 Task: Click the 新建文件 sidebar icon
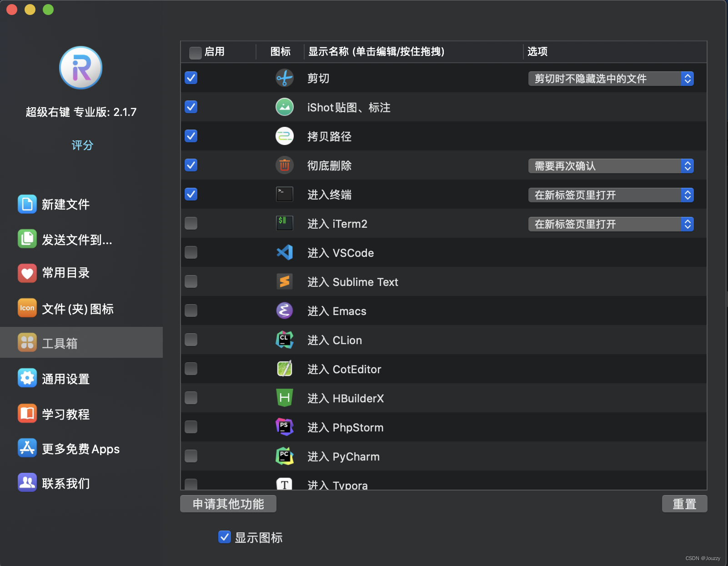tap(27, 204)
